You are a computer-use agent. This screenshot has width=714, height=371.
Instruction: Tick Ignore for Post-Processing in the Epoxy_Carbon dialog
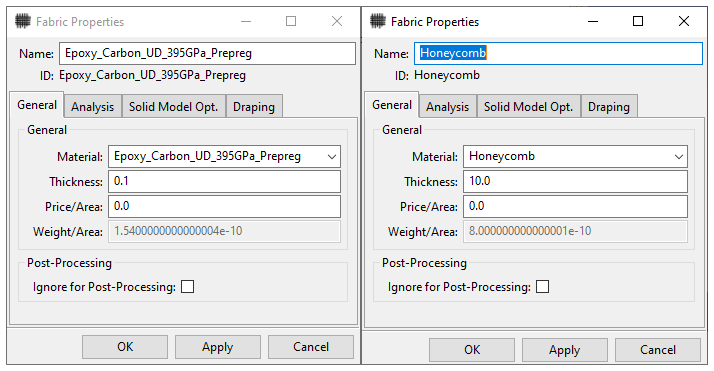click(188, 287)
